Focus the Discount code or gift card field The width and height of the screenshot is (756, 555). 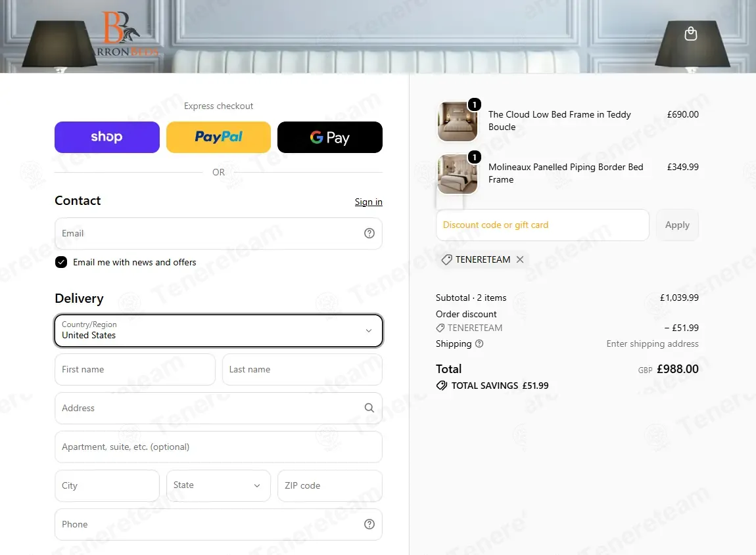[542, 225]
